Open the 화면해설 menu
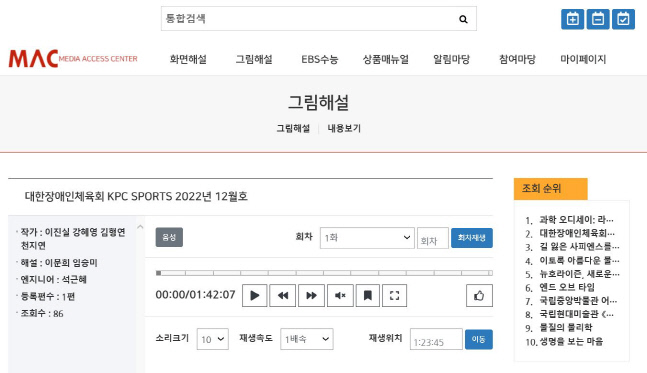647x373 pixels. pyautogui.click(x=188, y=59)
